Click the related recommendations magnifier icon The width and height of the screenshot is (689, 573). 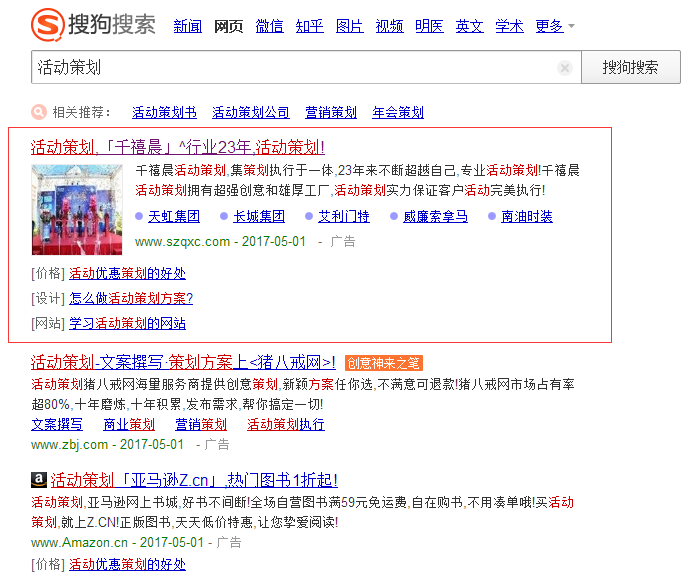point(39,112)
